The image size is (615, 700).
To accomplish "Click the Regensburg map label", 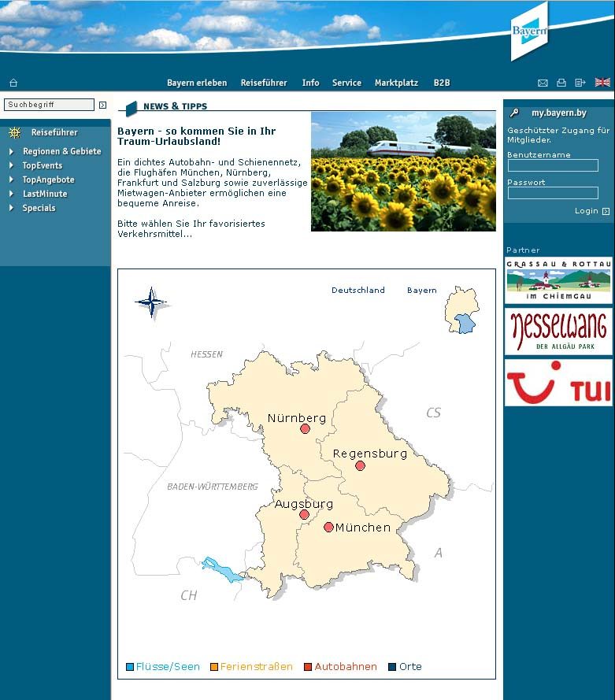I will tap(370, 454).
